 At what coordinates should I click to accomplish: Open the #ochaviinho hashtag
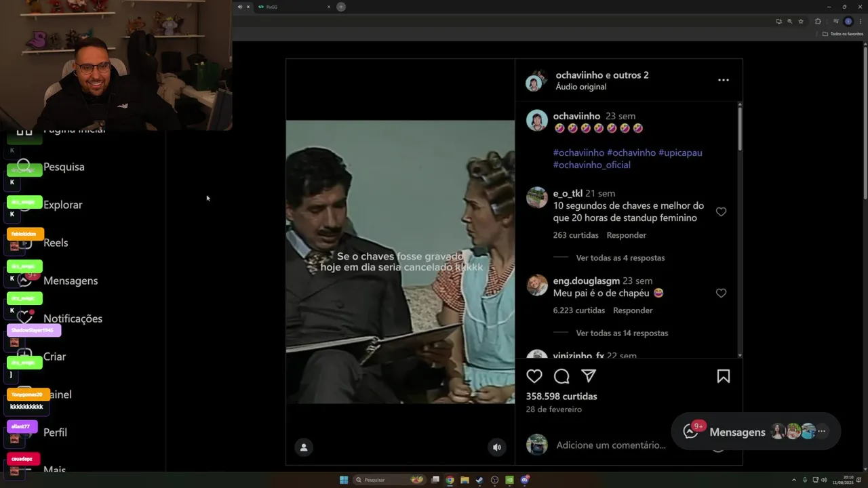[x=578, y=152]
